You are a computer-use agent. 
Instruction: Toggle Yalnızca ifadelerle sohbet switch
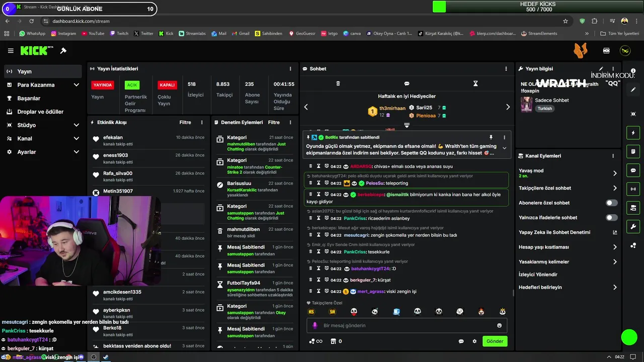pos(611,218)
